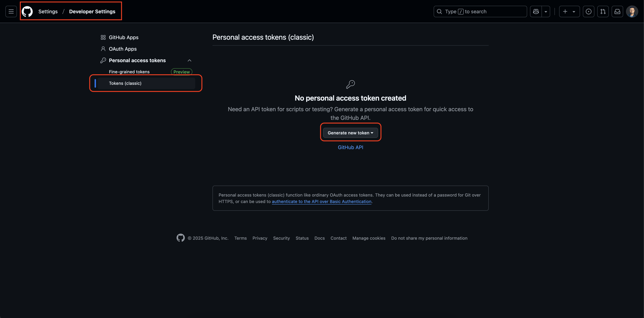The height and width of the screenshot is (318, 644).
Task: Open the notifications inbox icon
Action: pyautogui.click(x=617, y=11)
